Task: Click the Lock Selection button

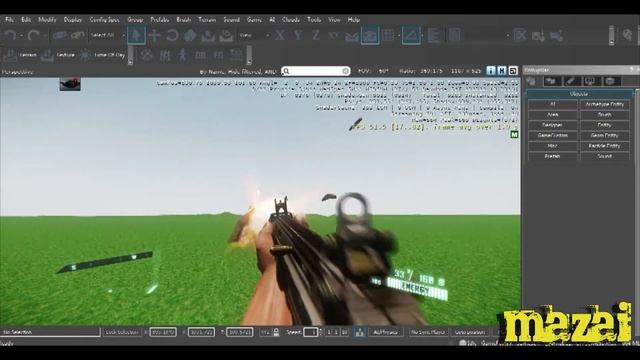Action: coord(122,332)
